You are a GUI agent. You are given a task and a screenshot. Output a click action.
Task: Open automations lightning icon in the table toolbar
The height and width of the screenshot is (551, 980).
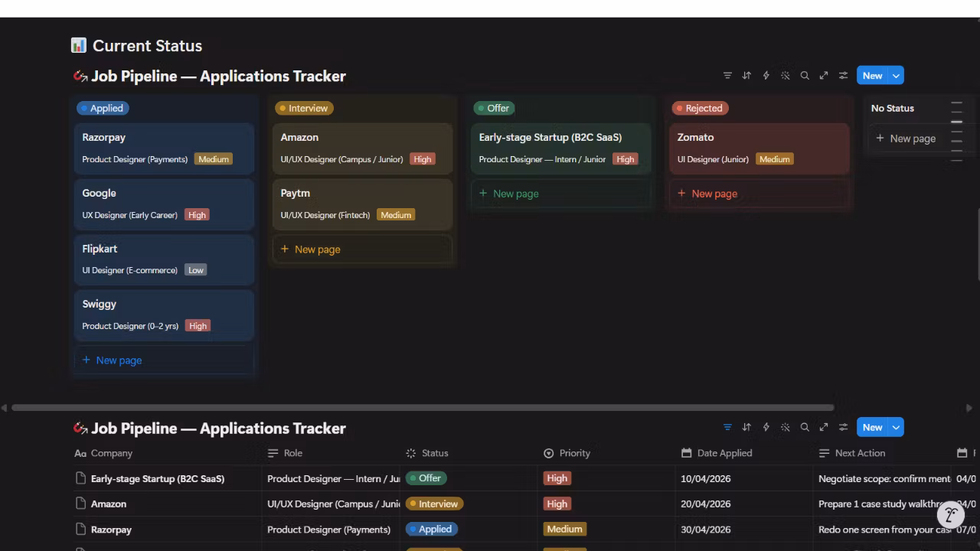coord(766,428)
